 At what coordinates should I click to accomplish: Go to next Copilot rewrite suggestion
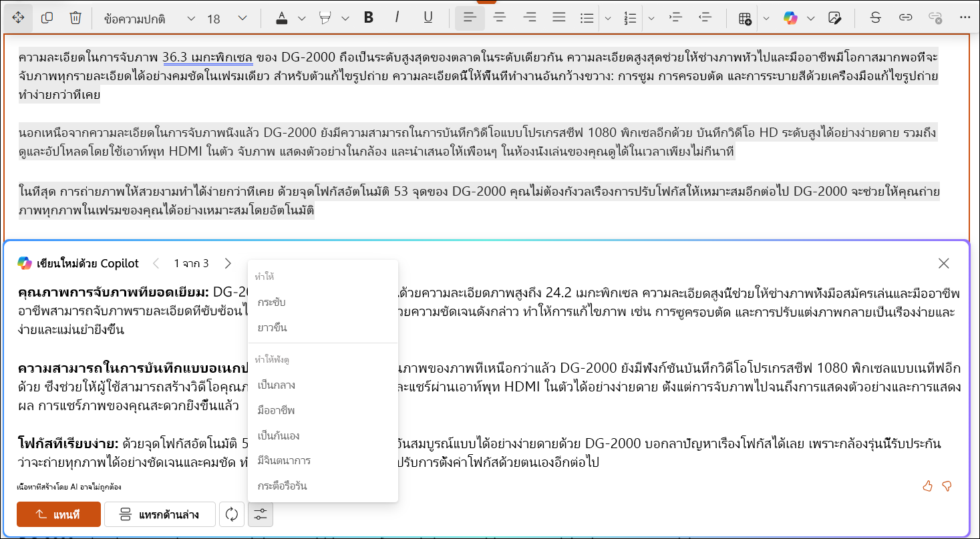point(228,263)
